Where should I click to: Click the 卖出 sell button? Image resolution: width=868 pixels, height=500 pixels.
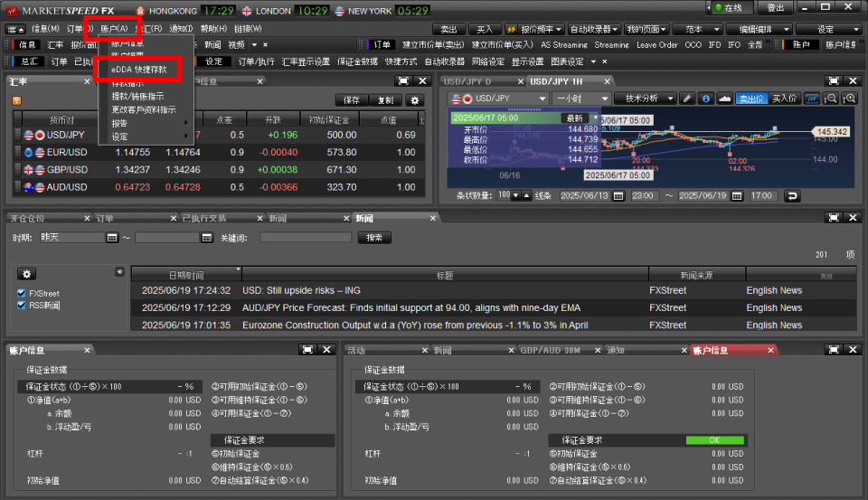448,29
